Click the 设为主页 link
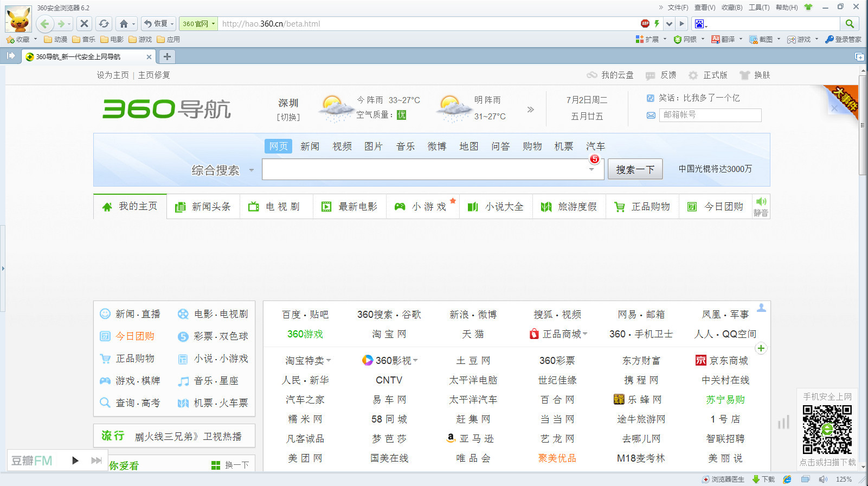The width and height of the screenshot is (868, 486). [x=113, y=75]
